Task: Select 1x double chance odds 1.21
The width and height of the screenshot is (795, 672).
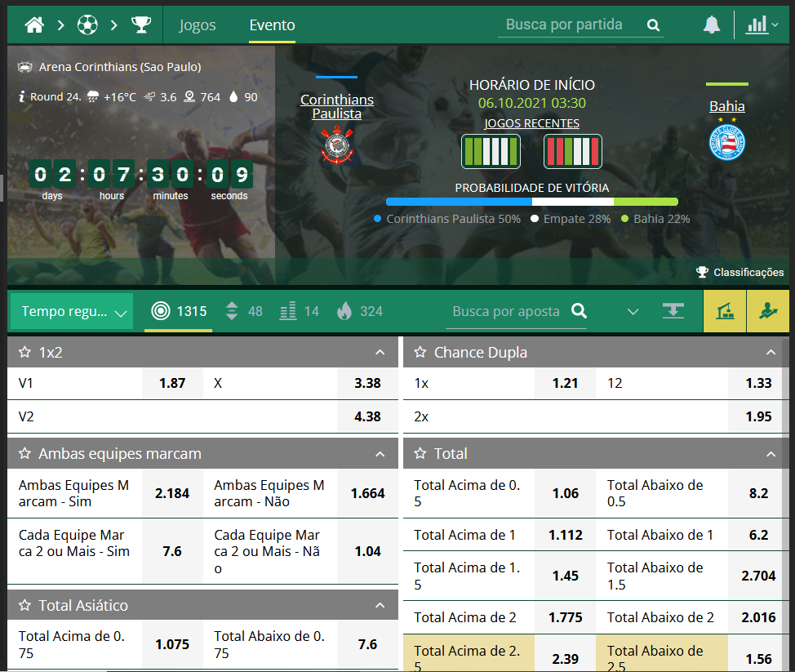Action: [566, 384]
